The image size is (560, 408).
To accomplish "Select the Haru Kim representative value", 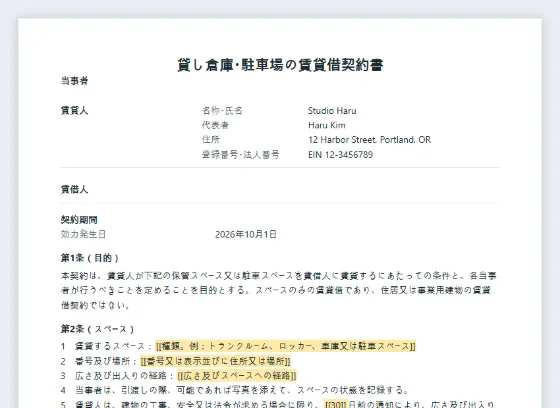I will 326,125.
